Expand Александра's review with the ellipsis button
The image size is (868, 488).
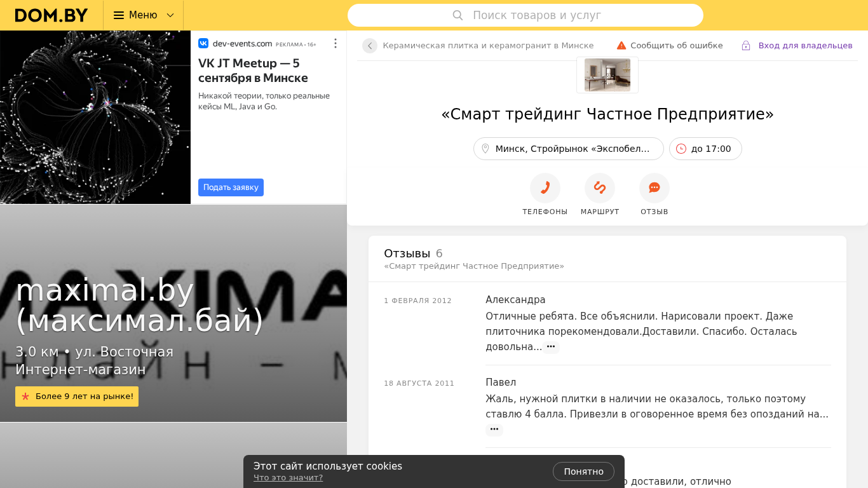[551, 347]
